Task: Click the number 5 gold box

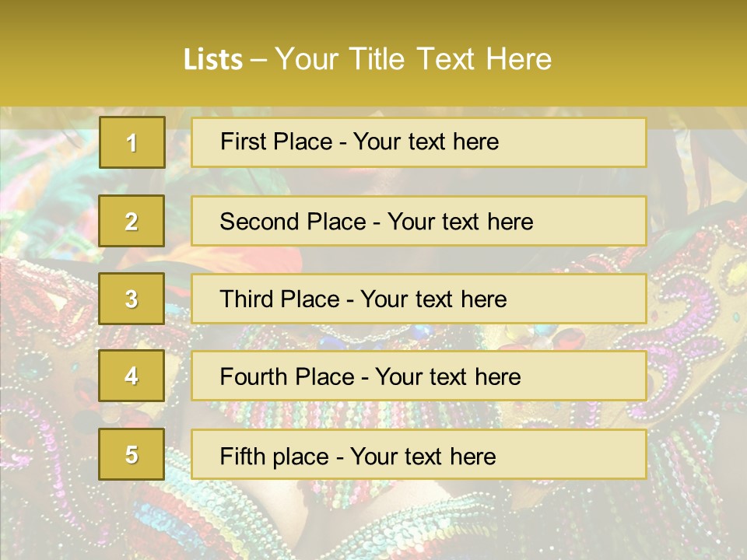Action: (x=132, y=455)
